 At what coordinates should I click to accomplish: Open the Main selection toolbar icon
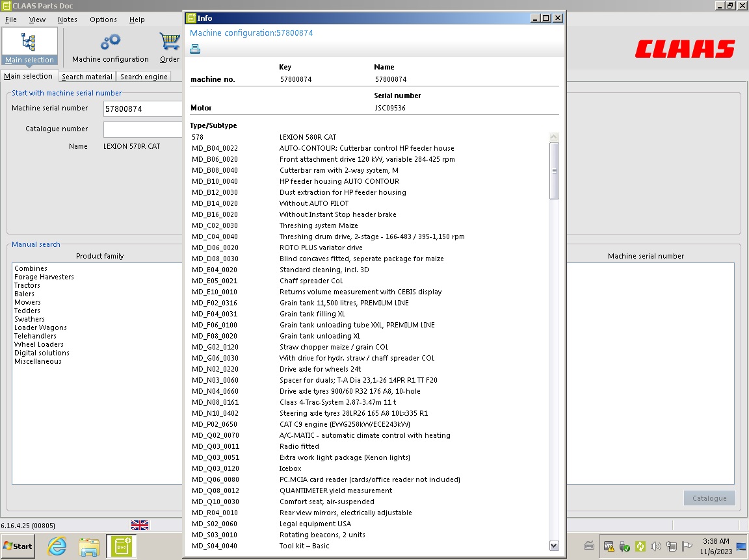(30, 46)
